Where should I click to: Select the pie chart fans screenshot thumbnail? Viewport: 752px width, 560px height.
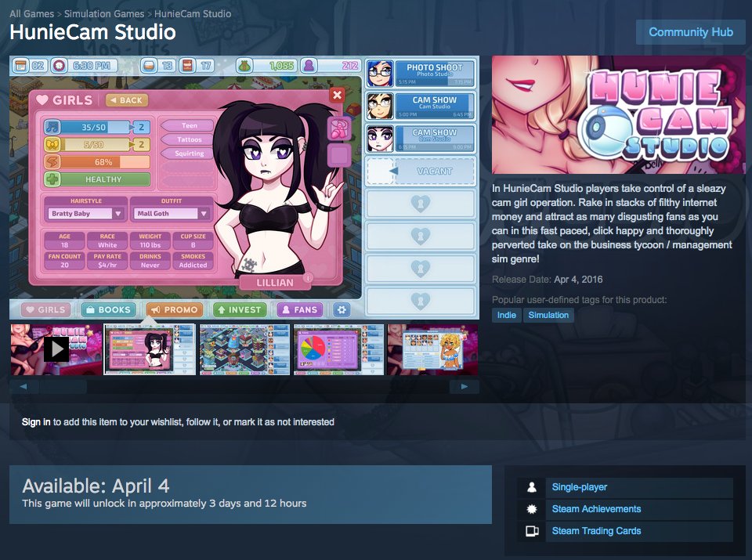click(x=338, y=349)
